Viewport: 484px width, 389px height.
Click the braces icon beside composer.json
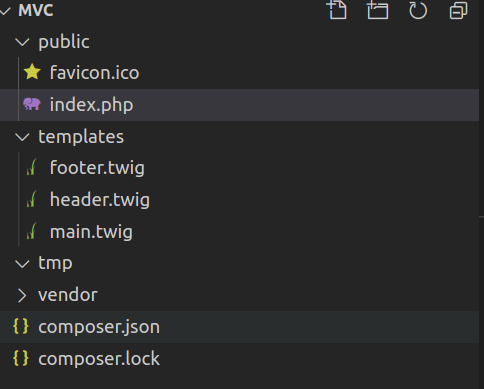coord(21,326)
